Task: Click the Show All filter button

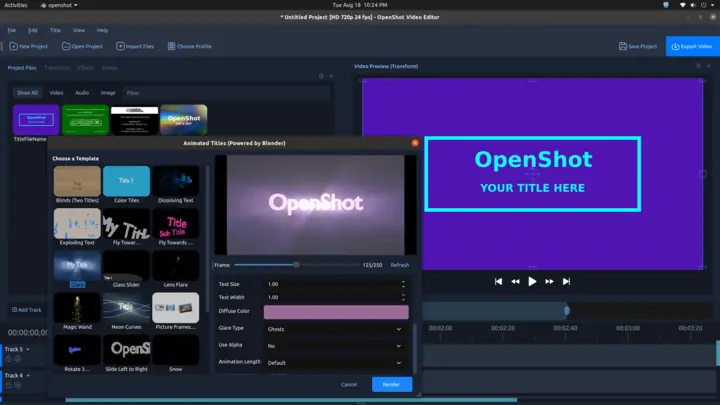Action: pos(28,93)
